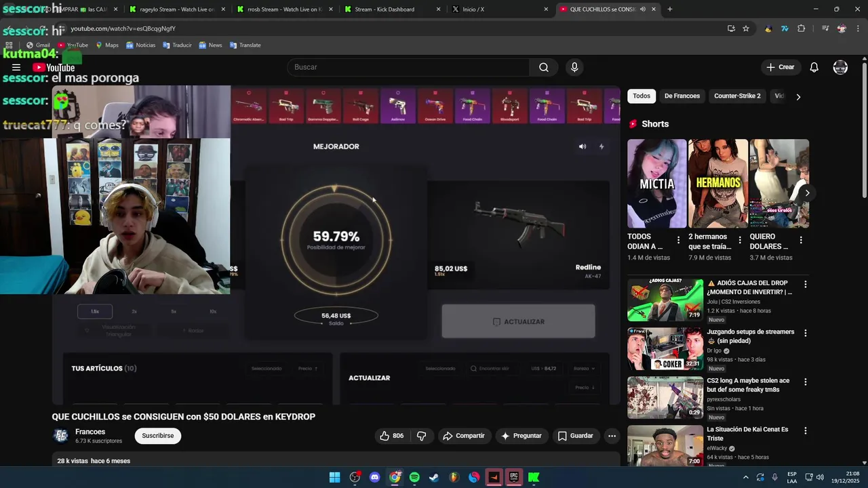Save the video with Guardar
This screenshot has height=488, width=868.
click(575, 436)
